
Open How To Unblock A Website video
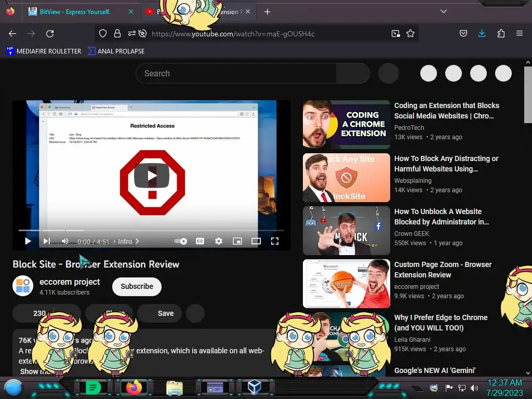pos(442,217)
